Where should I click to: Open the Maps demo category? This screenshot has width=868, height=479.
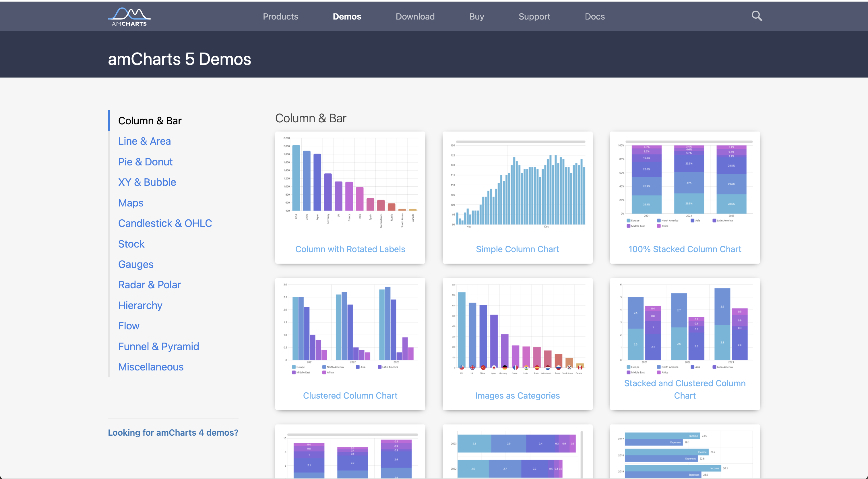click(x=131, y=202)
